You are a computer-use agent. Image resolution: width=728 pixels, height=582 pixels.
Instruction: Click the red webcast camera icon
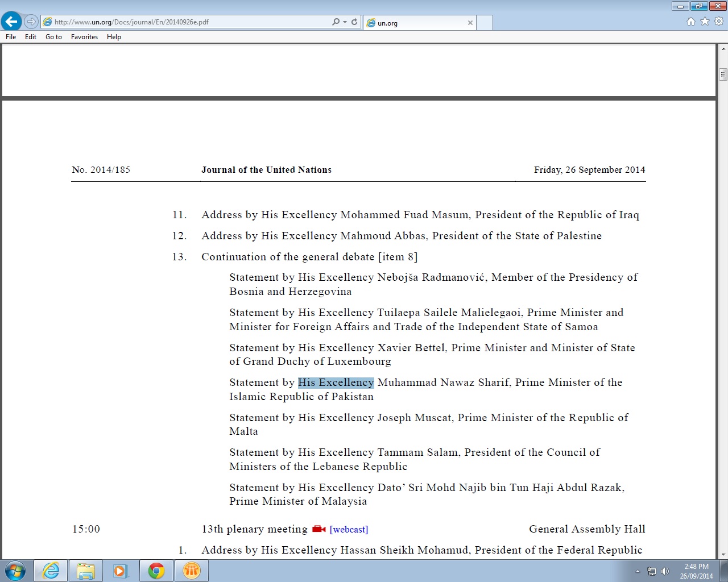318,529
